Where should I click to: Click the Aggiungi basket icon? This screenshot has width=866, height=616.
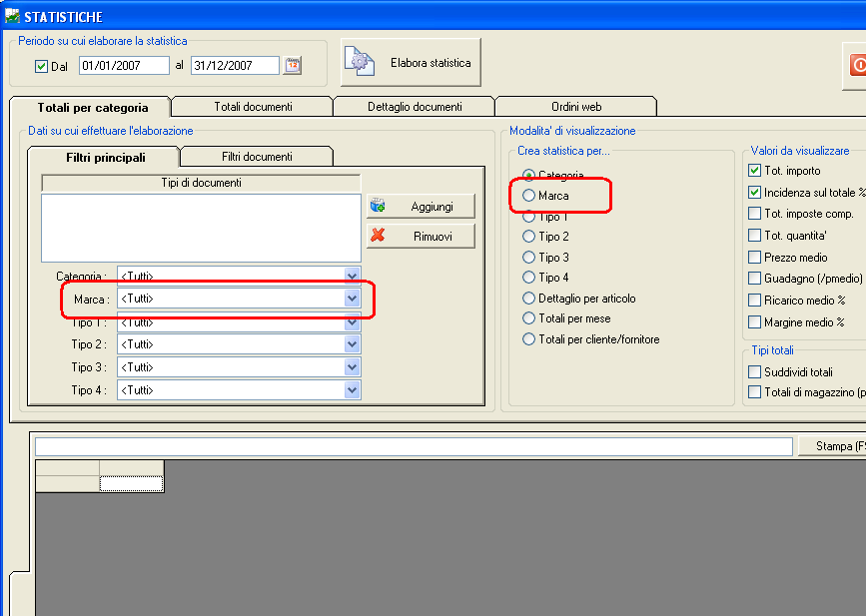tap(378, 206)
